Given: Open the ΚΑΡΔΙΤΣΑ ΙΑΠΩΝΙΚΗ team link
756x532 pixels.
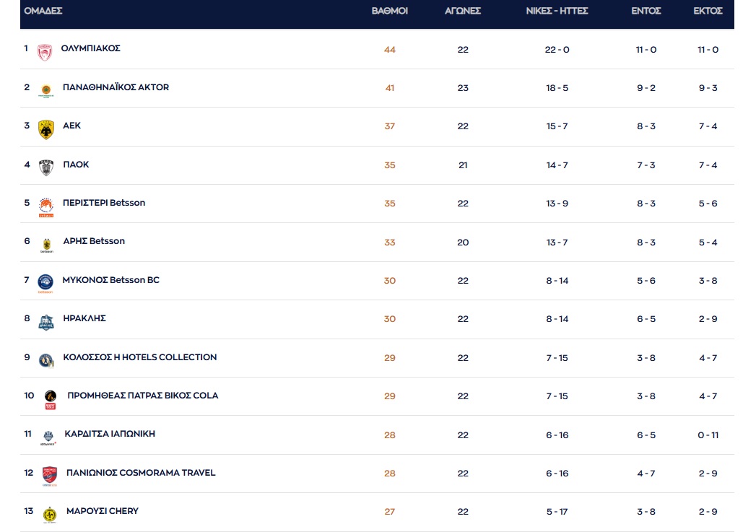Looking at the screenshot, I should click(110, 434).
